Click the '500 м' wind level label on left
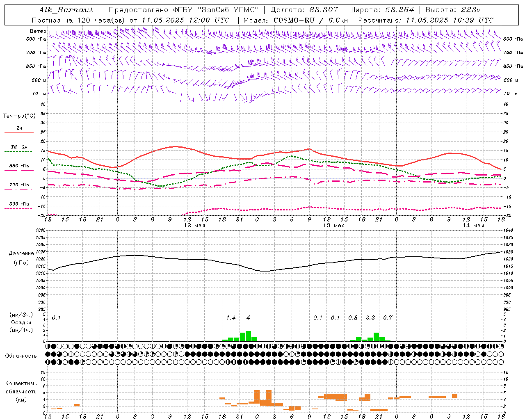Viewport: 525px width, 420px height. click(39, 80)
